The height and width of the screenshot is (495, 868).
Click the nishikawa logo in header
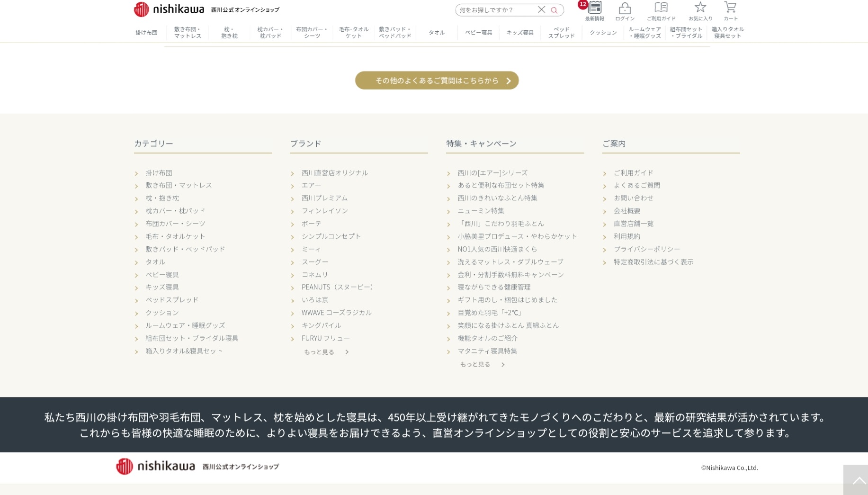click(169, 9)
